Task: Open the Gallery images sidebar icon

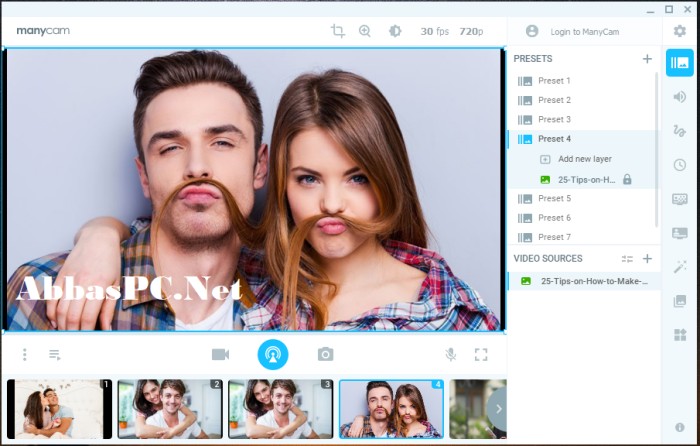Action: 679,301
